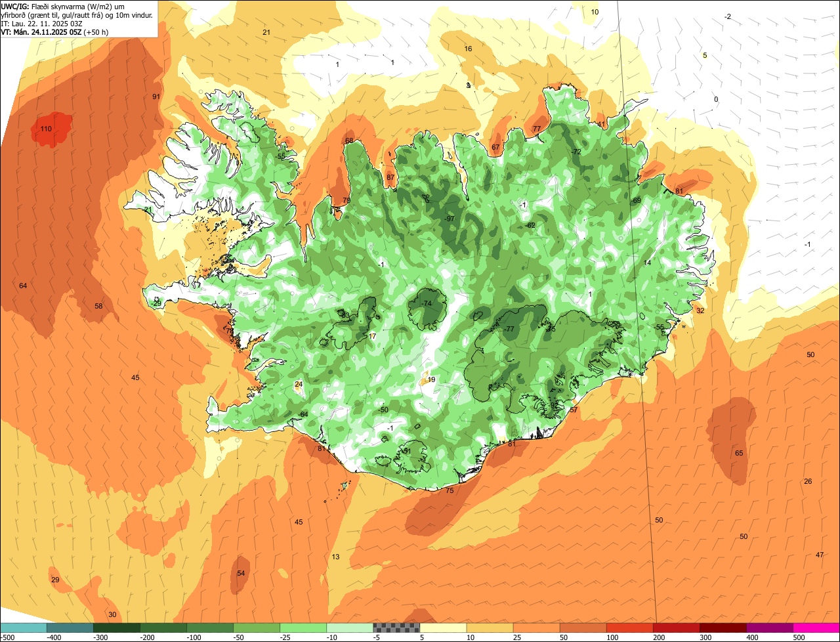This screenshot has height=642, width=840.
Task: Click the "67" flux value on the map
Action: (495, 147)
